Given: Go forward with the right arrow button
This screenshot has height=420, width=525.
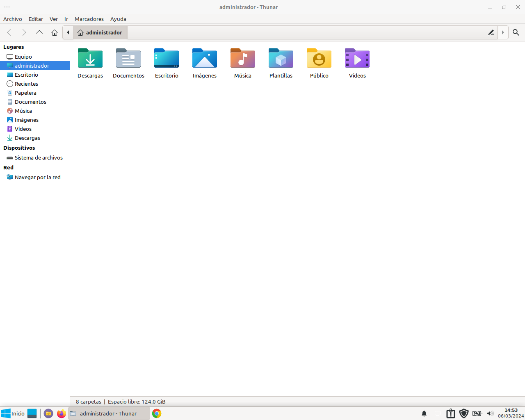Looking at the screenshot, I should click(24, 32).
